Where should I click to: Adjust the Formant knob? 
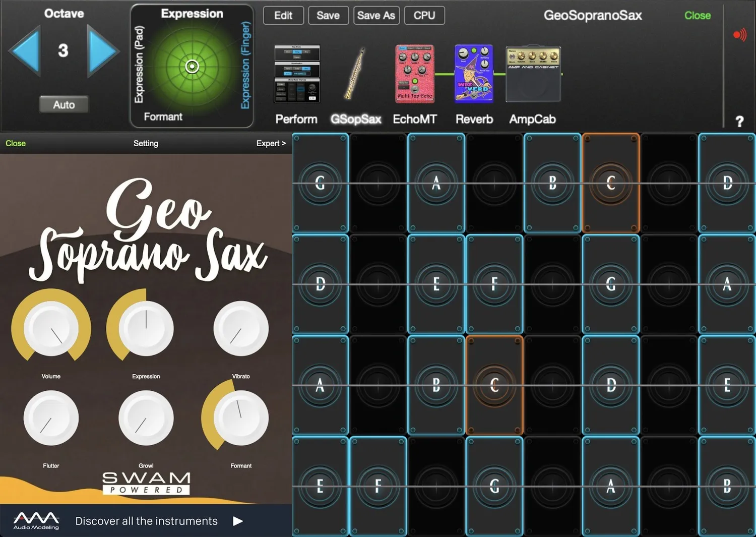[x=241, y=418]
